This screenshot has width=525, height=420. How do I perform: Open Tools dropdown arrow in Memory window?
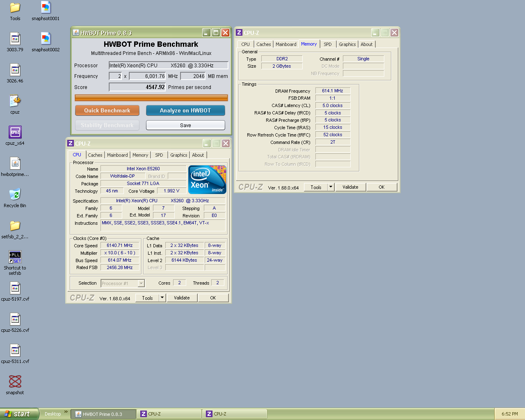click(x=331, y=187)
